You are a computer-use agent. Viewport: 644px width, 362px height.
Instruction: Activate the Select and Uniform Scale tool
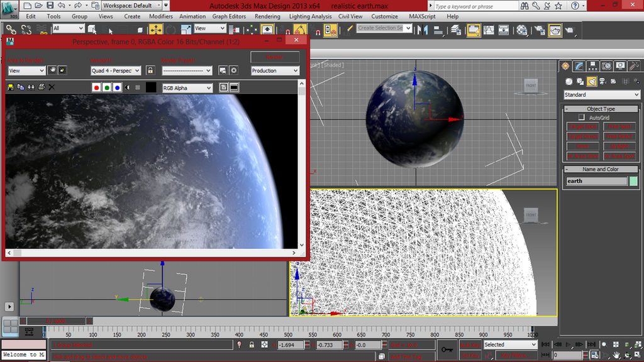(x=186, y=30)
